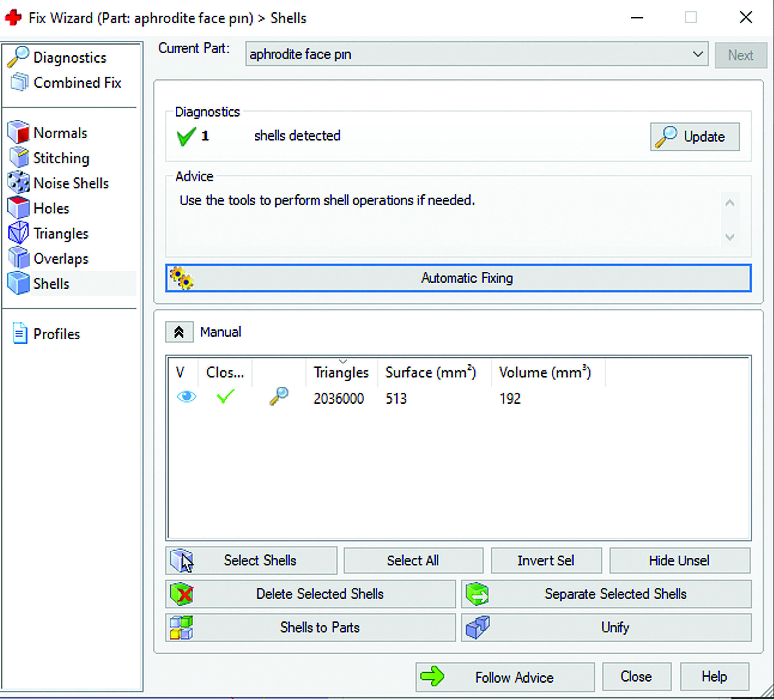Click Delete Selected Shells
Viewport: 774px width, 700px height.
tap(310, 594)
